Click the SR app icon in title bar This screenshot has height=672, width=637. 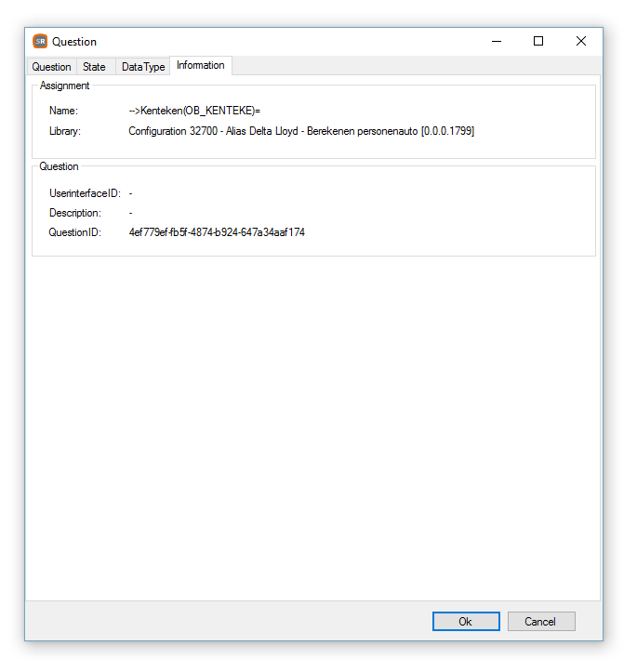coord(40,41)
